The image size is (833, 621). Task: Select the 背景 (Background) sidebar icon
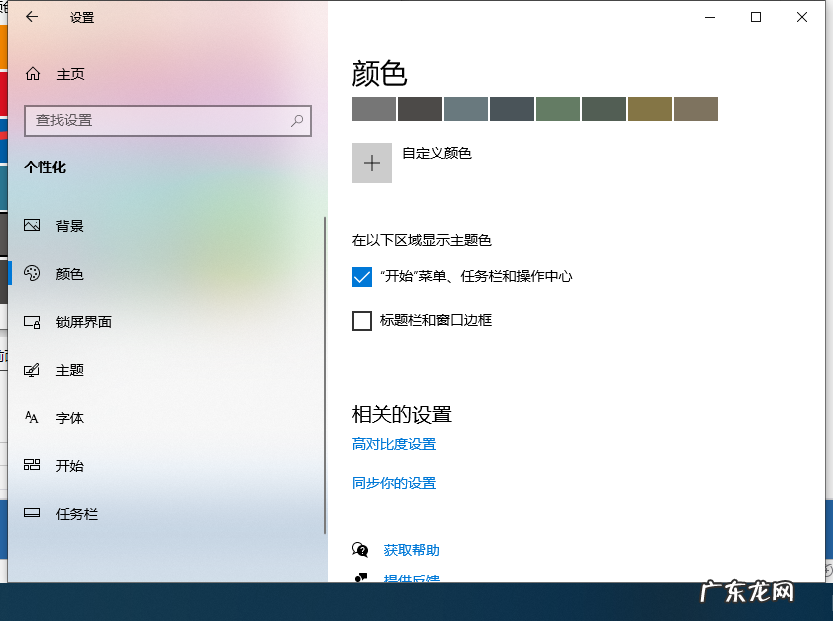coord(33,226)
